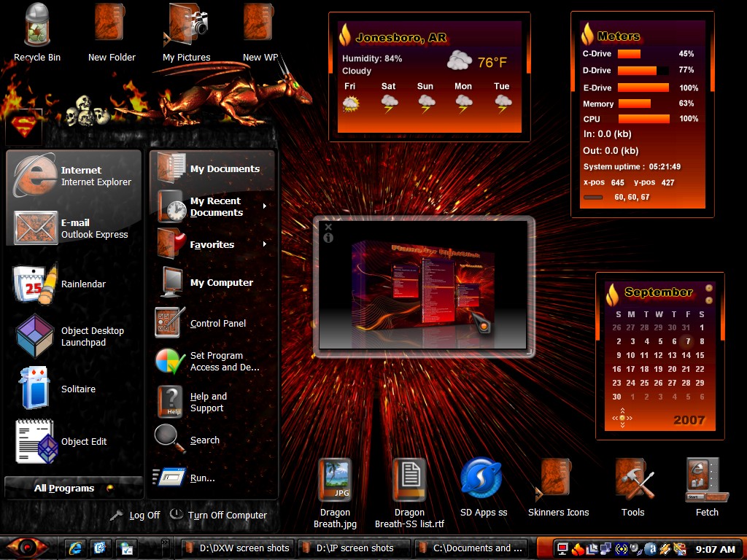
Task: Click the Log Off button
Action: click(x=135, y=515)
